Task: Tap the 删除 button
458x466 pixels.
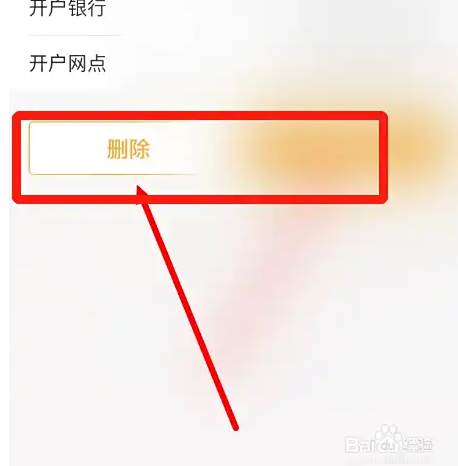Action: [x=128, y=148]
